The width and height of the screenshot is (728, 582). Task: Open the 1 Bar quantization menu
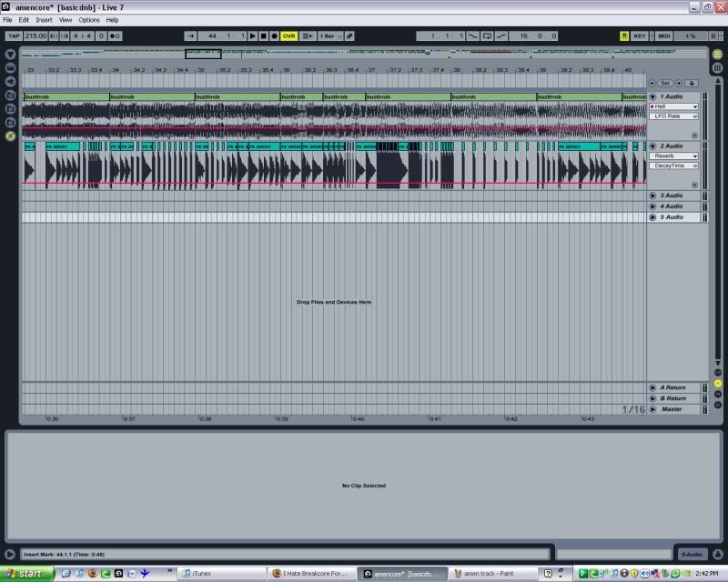pos(330,35)
